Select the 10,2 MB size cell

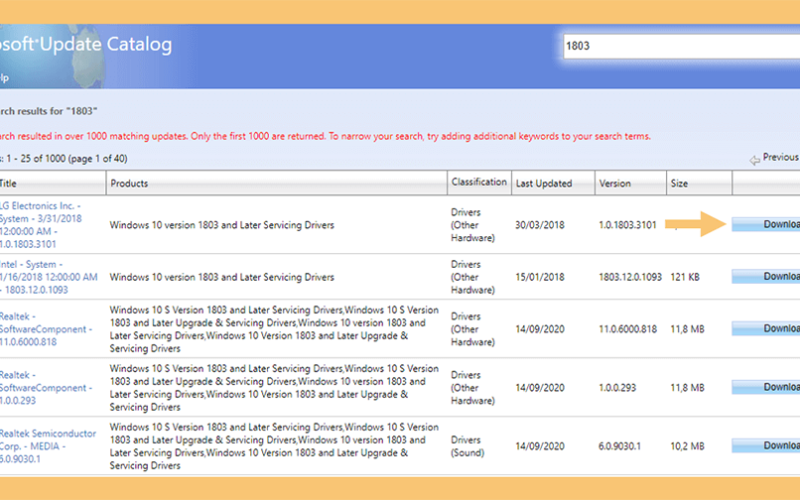click(x=687, y=446)
